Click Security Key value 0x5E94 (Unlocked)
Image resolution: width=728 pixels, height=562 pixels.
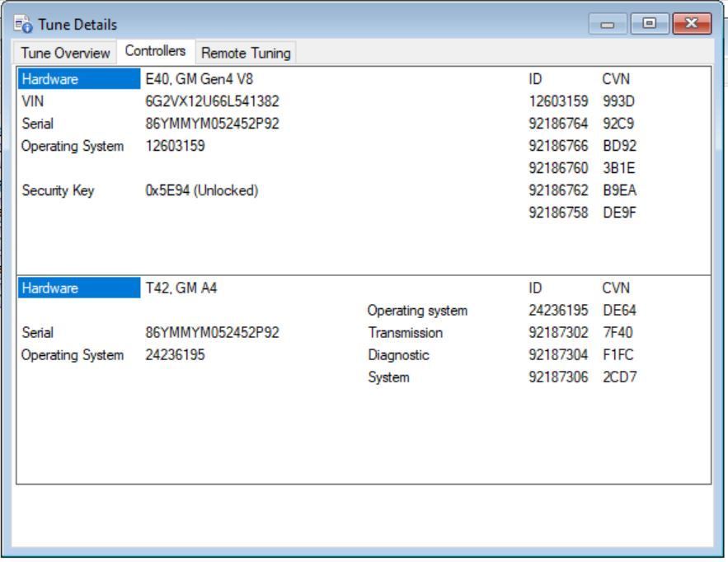[202, 190]
